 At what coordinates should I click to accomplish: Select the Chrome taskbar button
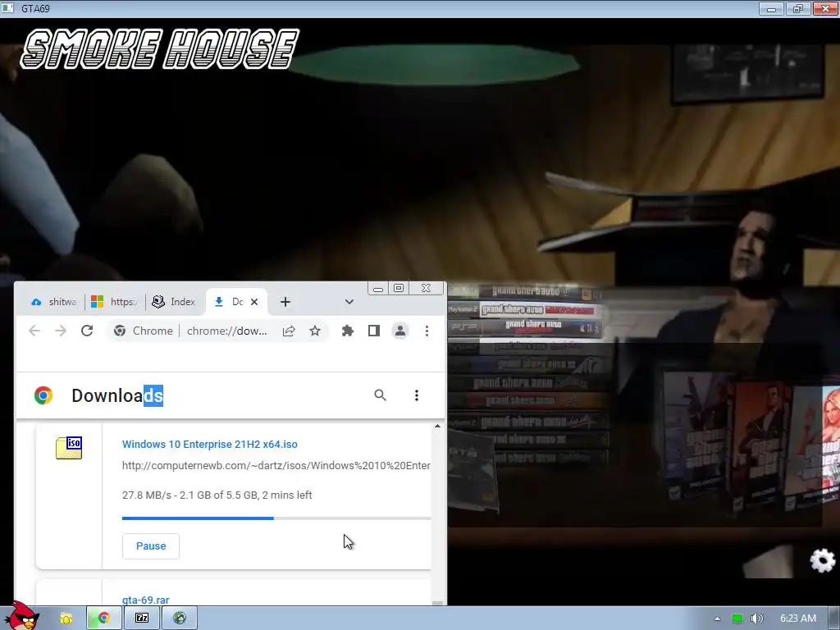coord(104,619)
